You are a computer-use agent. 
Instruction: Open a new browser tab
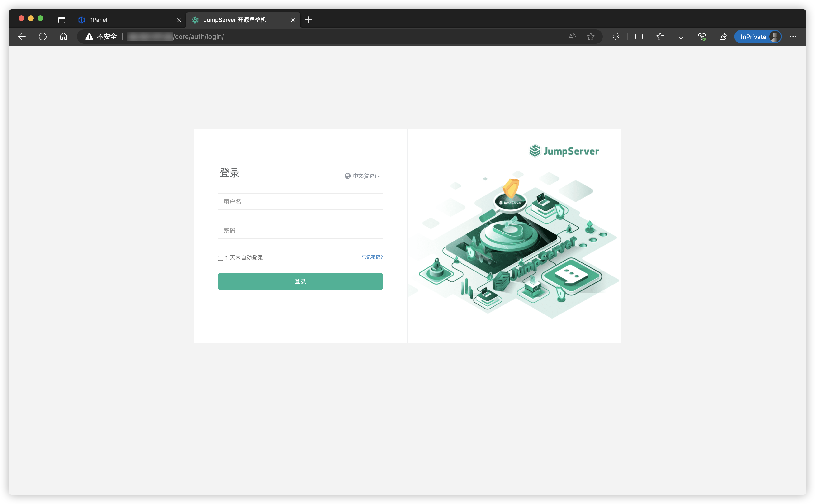pos(308,20)
